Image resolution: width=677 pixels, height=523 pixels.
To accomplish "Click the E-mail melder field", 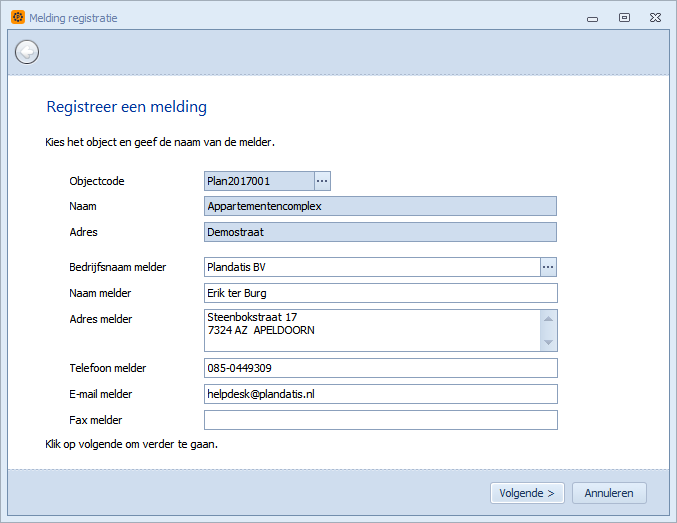I will (x=381, y=394).
